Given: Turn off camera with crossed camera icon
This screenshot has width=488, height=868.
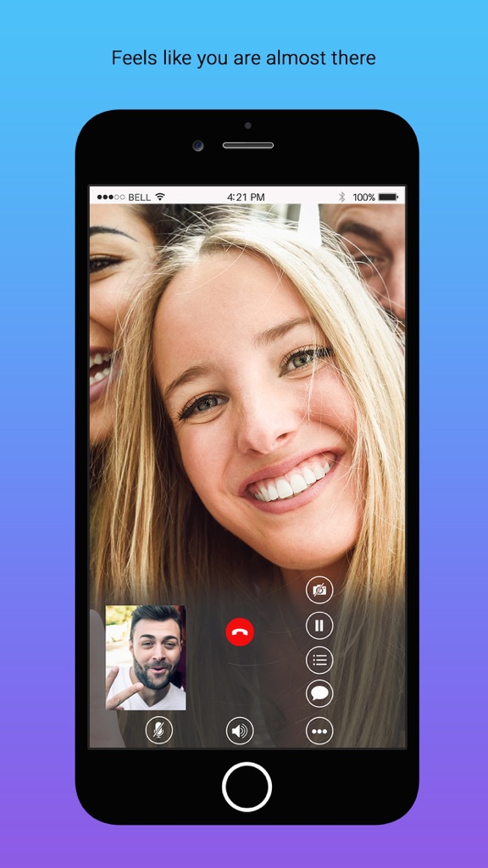Looking at the screenshot, I should click(319, 590).
